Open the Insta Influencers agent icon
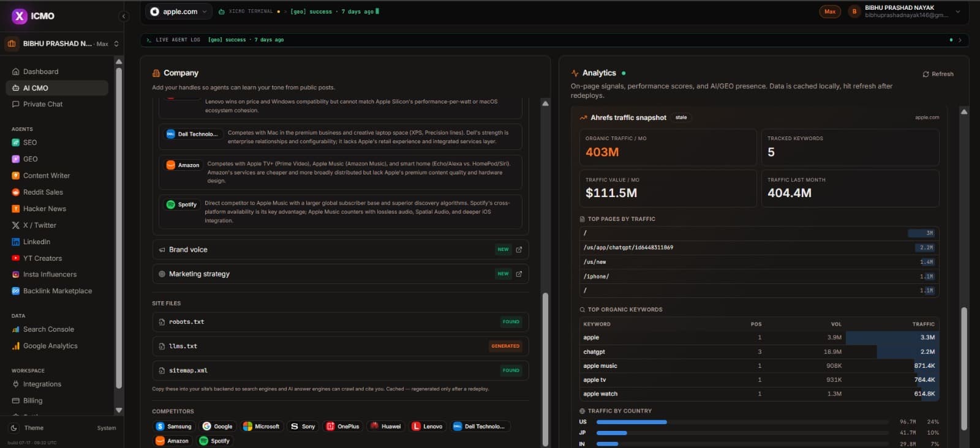Screen dimensions: 980x448 [x=16, y=275]
